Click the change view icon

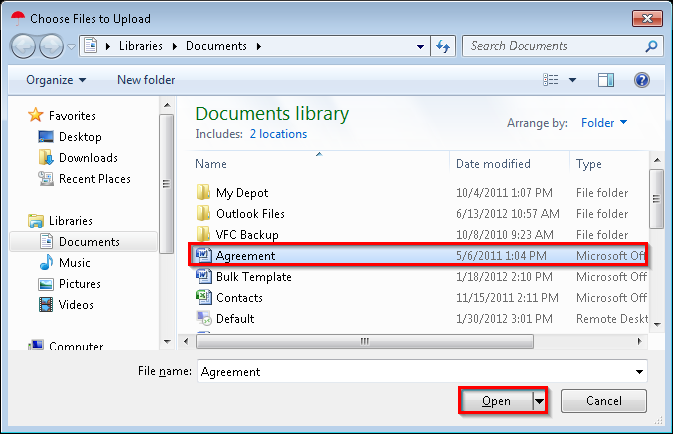550,80
